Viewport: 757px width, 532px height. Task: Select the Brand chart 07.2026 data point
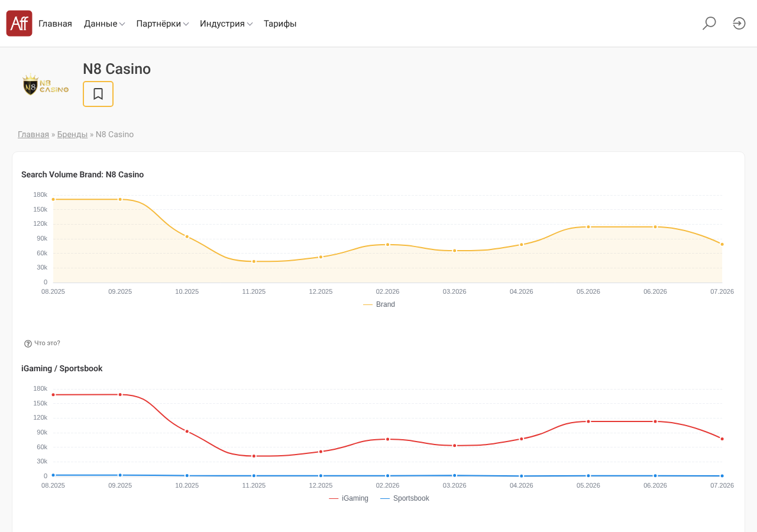tap(722, 244)
